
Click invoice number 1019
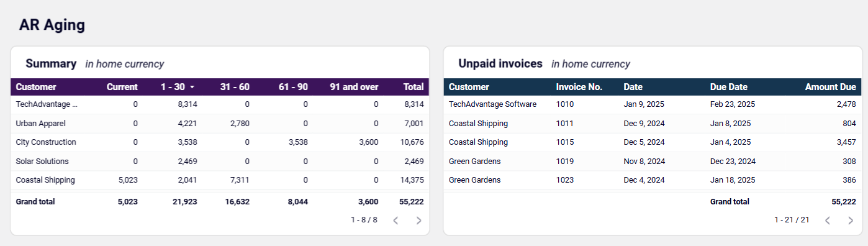pos(565,162)
